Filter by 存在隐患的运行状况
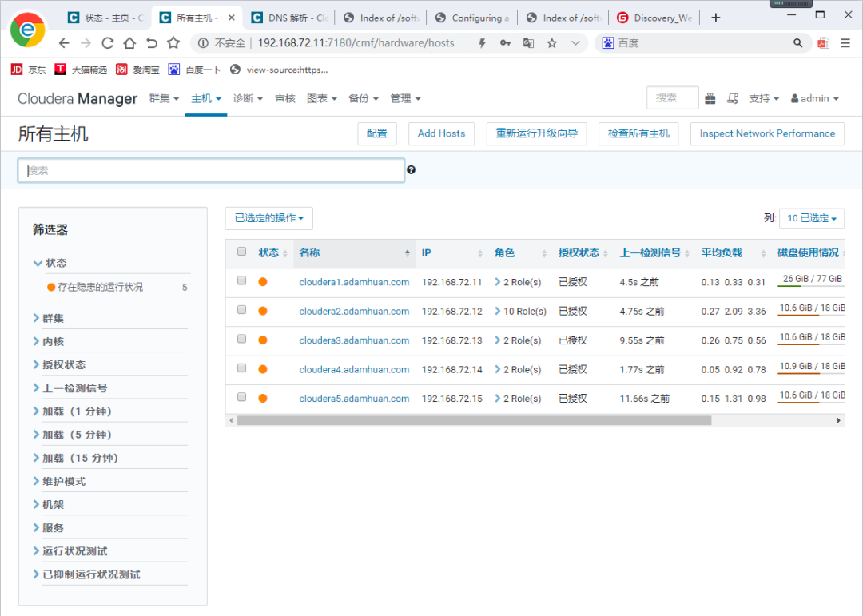 pyautogui.click(x=100, y=288)
